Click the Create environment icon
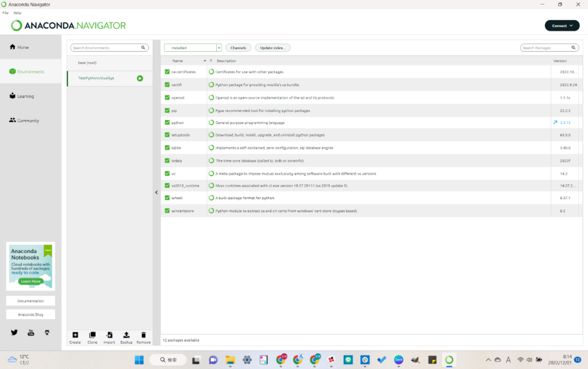 [75, 335]
